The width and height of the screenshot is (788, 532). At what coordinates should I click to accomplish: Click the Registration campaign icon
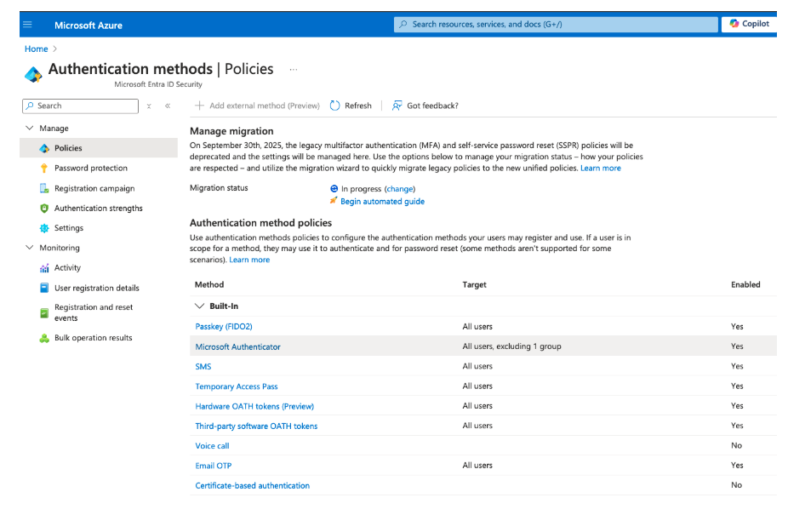44,188
